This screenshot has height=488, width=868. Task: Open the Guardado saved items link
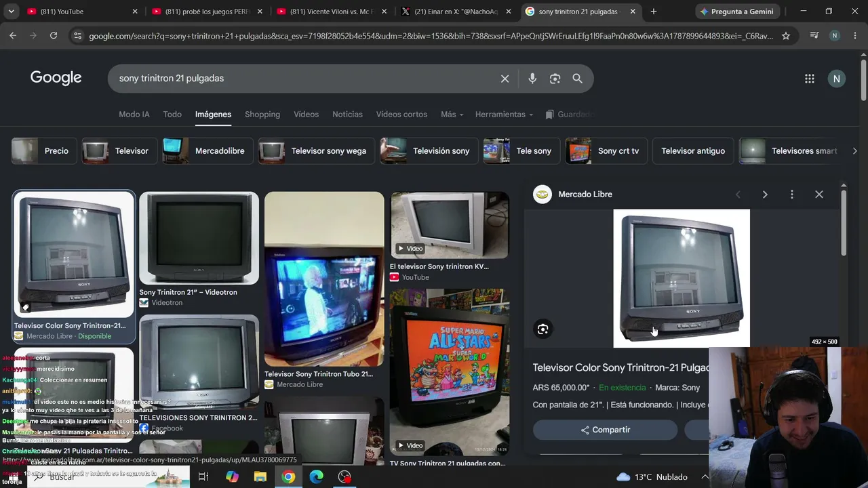click(x=570, y=115)
